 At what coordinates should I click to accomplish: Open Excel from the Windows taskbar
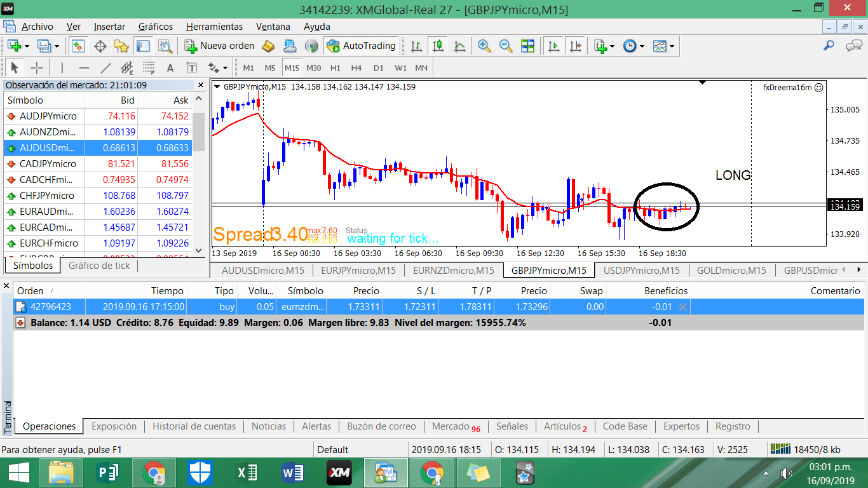coord(247,473)
